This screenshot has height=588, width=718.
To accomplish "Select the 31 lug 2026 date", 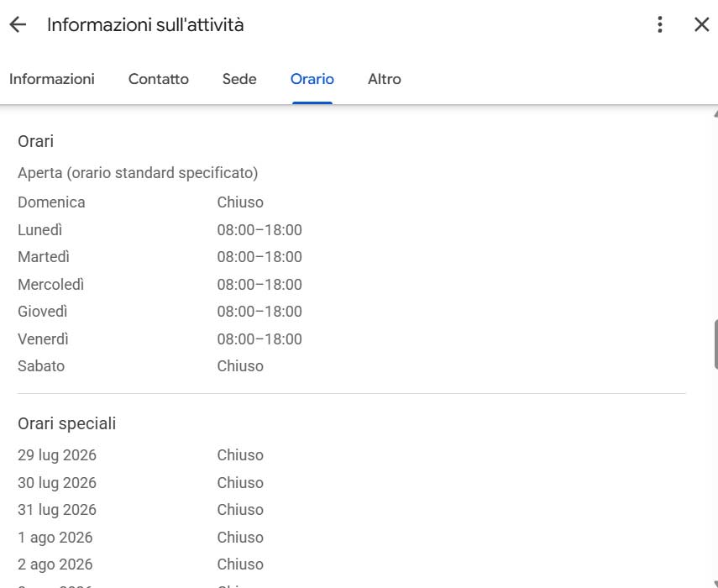I will (57, 510).
